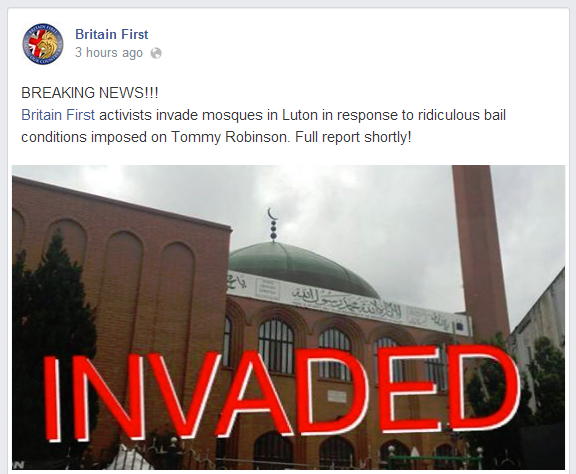Click the Arabic calligraphy banner in the photo
The height and width of the screenshot is (474, 576).
(x=347, y=301)
